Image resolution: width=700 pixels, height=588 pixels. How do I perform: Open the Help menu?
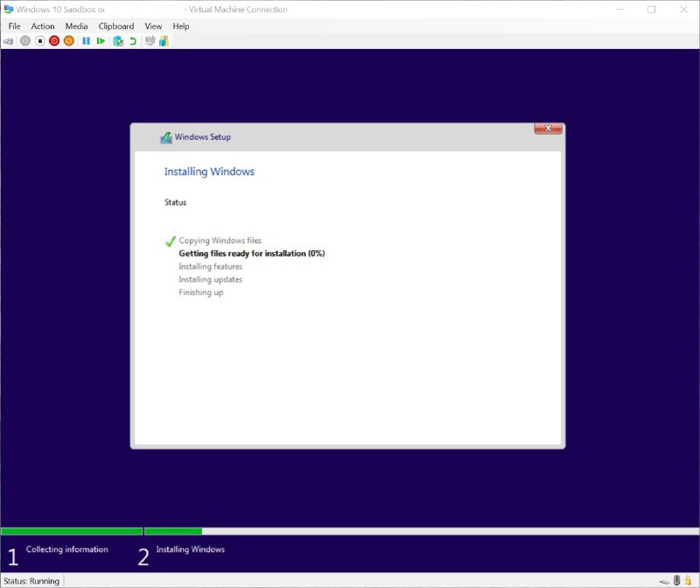181,26
